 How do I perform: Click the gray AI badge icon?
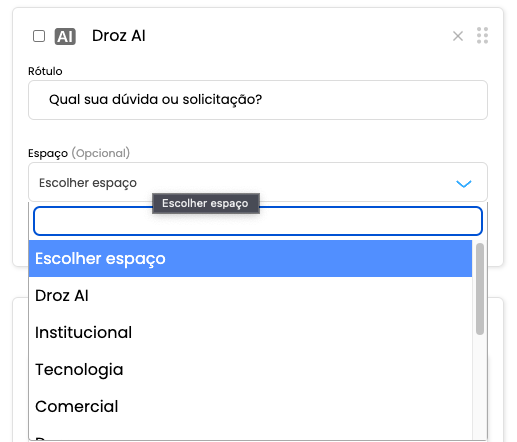[65, 36]
